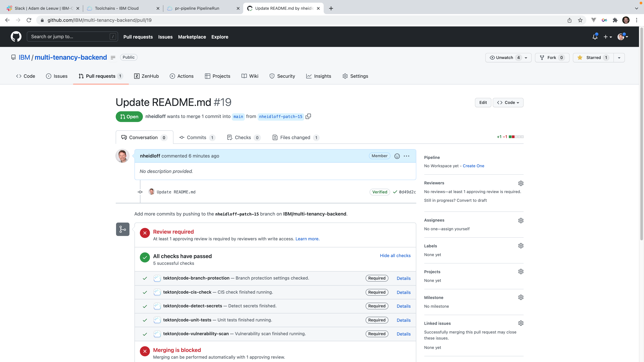Click the GitHub Octocat home logo

tap(16, 37)
